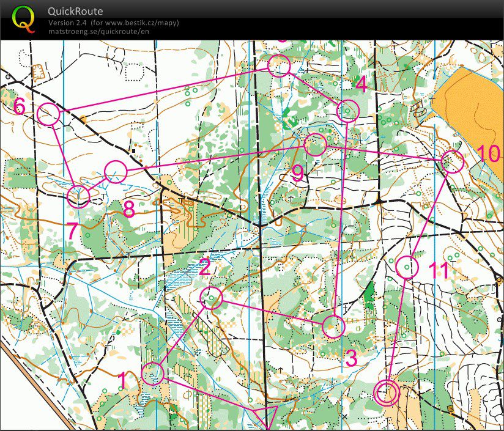Open the matstroeng.se/quickroute/en link
Viewport: 504px width, 431px height.
pos(98,31)
